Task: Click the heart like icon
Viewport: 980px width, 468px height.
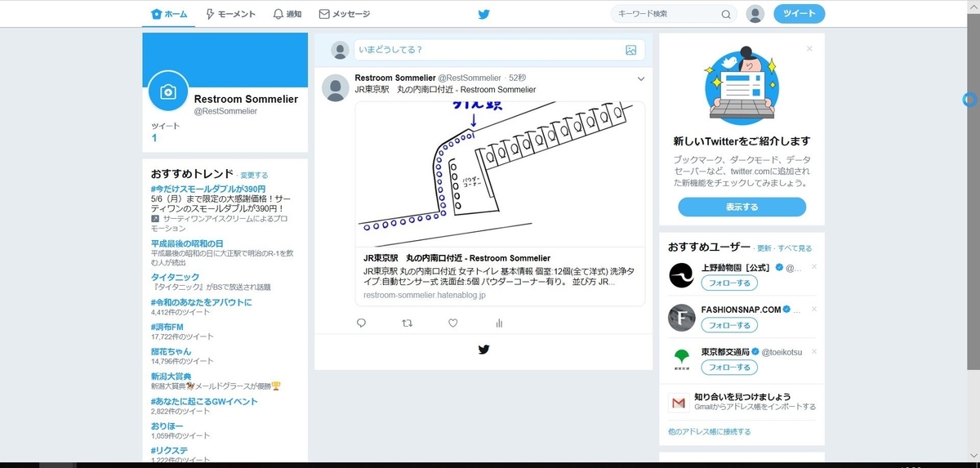Action: pos(453,323)
